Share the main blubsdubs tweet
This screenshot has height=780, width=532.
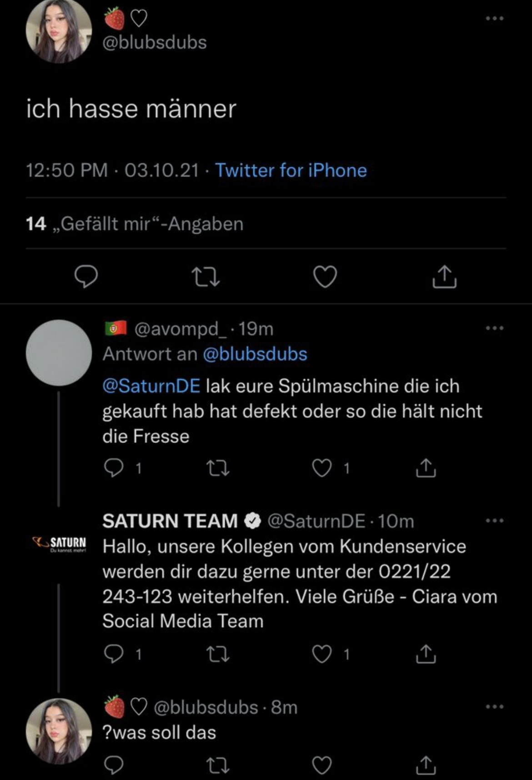pos(444,277)
